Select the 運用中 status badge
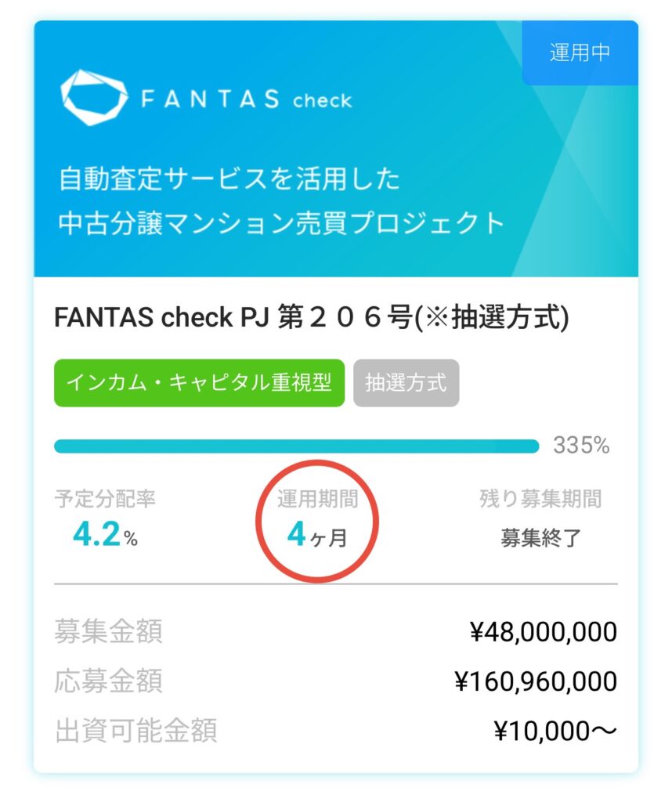The width and height of the screenshot is (672, 802). pos(580,52)
